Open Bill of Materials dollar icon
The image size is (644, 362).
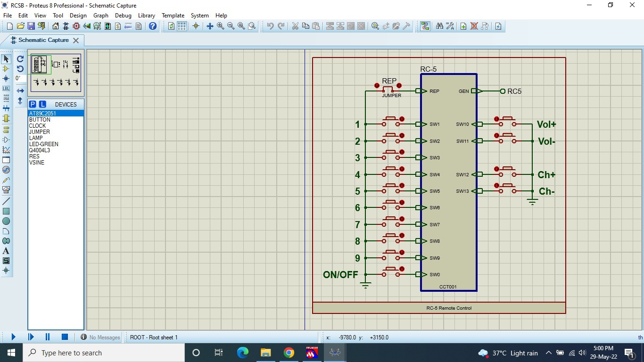[x=118, y=26]
